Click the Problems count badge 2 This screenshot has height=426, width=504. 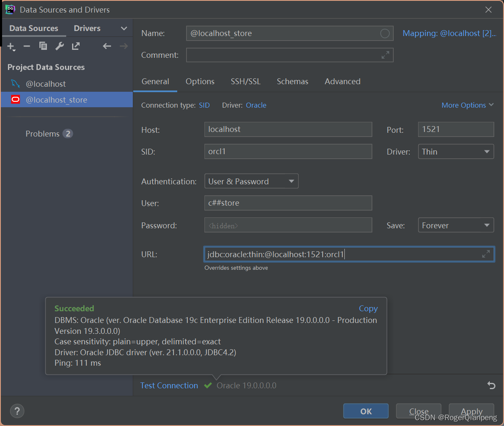point(68,134)
